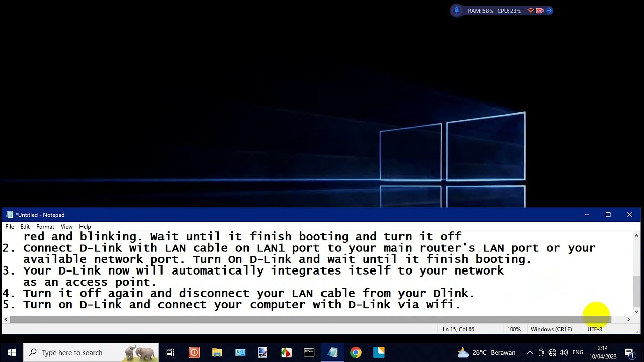
Task: Click the line 'available network port. Turn On D-Link'
Action: 277,259
